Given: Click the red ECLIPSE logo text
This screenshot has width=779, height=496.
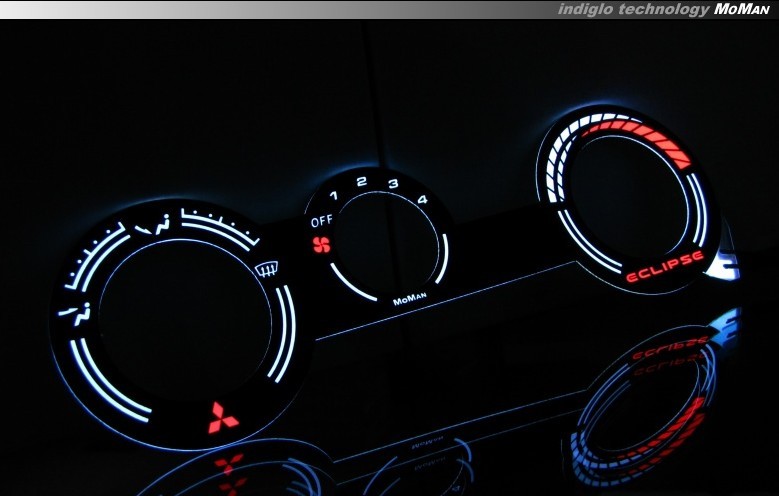Looking at the screenshot, I should (664, 267).
